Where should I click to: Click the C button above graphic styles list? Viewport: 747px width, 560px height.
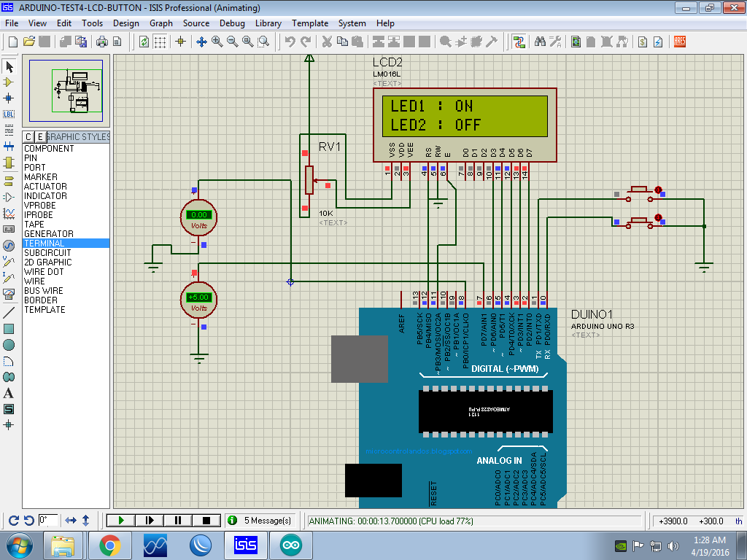click(28, 136)
